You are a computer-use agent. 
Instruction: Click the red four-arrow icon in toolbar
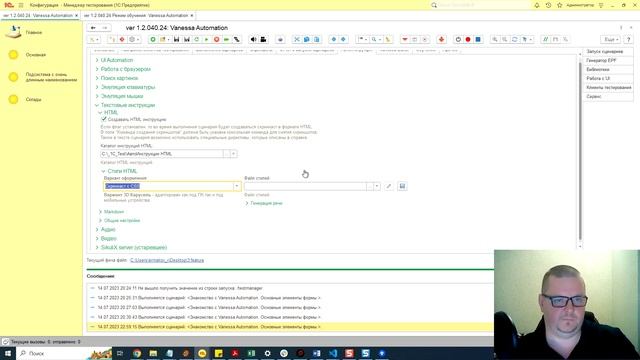pos(441,40)
